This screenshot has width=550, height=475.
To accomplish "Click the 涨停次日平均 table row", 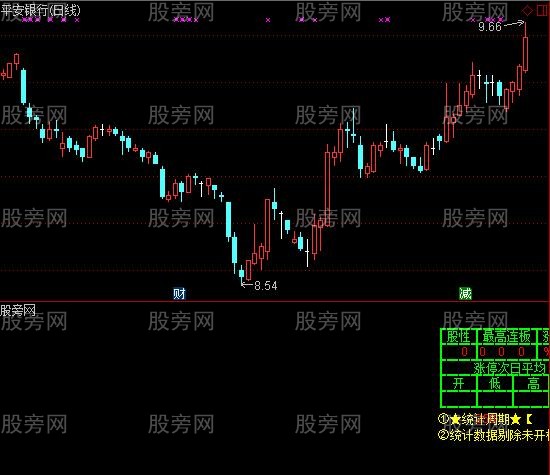I will coord(495,368).
